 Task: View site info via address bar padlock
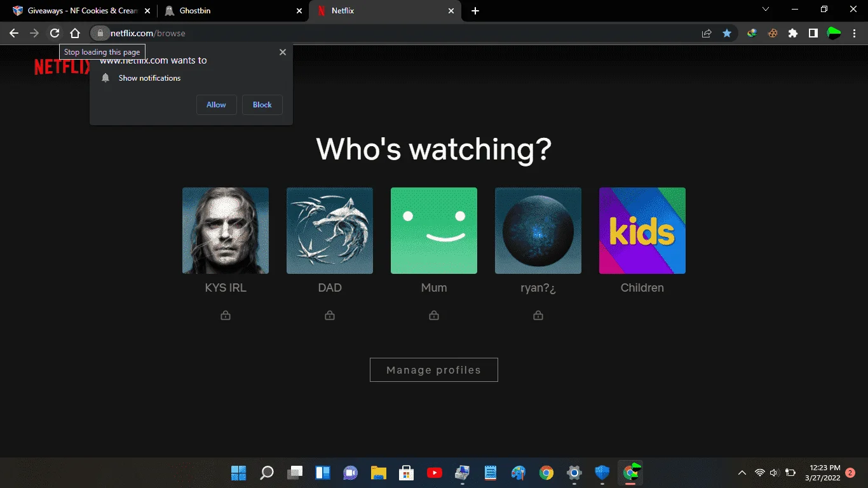pyautogui.click(x=100, y=33)
